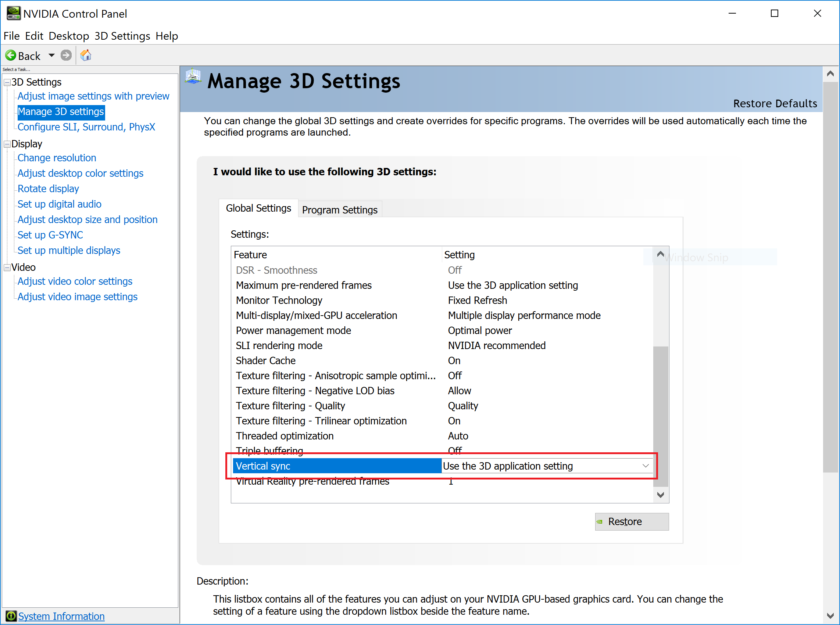Open the Back history dropdown arrow

[x=51, y=55]
